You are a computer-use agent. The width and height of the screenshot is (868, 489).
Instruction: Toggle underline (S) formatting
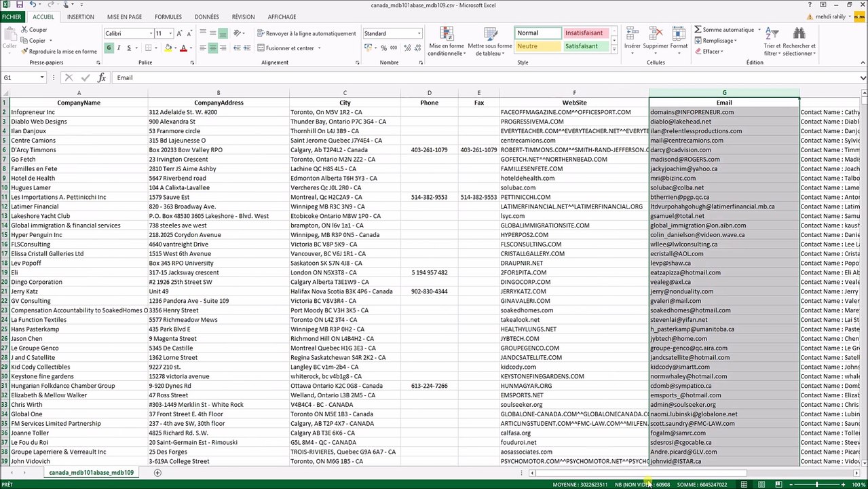[x=129, y=48]
